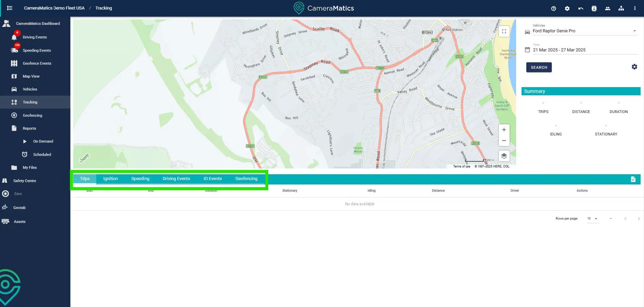Open CameraMatics Dashboard in sidebar
Viewport: 644px width, 307px height.
35,23
